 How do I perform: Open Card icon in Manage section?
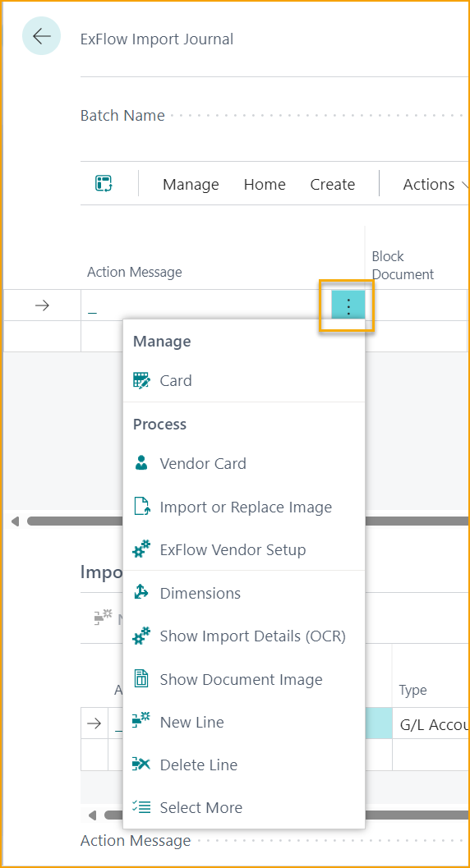pyautogui.click(x=141, y=381)
